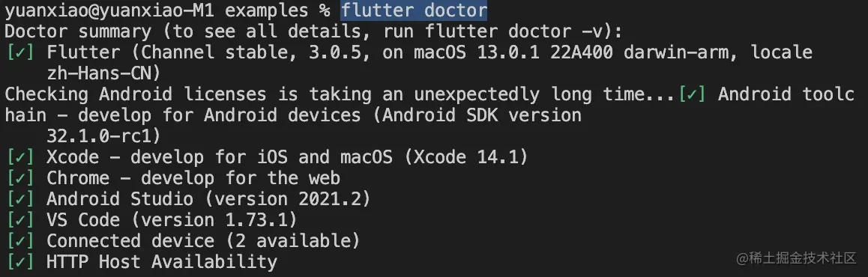Click the green checkmark beside Flutter
Viewport: 868px width, 277px height.
click(20, 52)
